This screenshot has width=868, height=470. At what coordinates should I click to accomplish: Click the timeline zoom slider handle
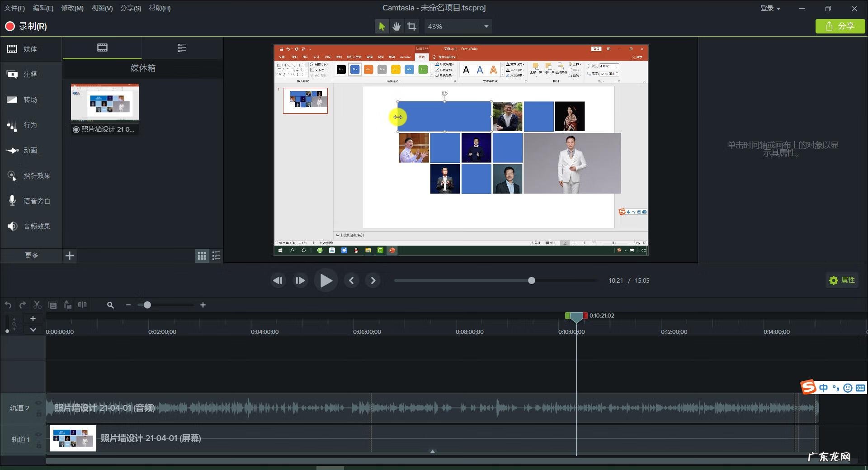coord(147,305)
